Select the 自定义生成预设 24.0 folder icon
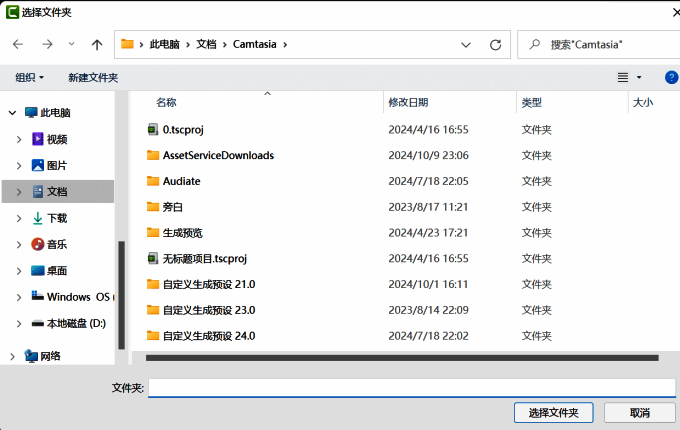Image resolution: width=680 pixels, height=430 pixels. (x=153, y=336)
